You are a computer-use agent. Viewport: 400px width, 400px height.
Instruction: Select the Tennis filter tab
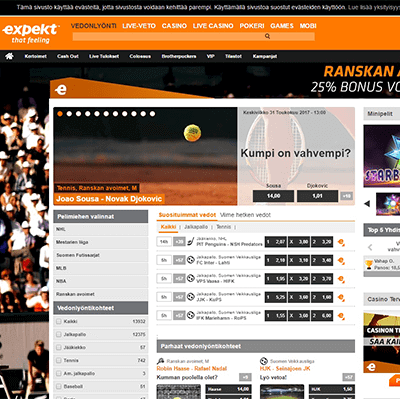pos(224,227)
